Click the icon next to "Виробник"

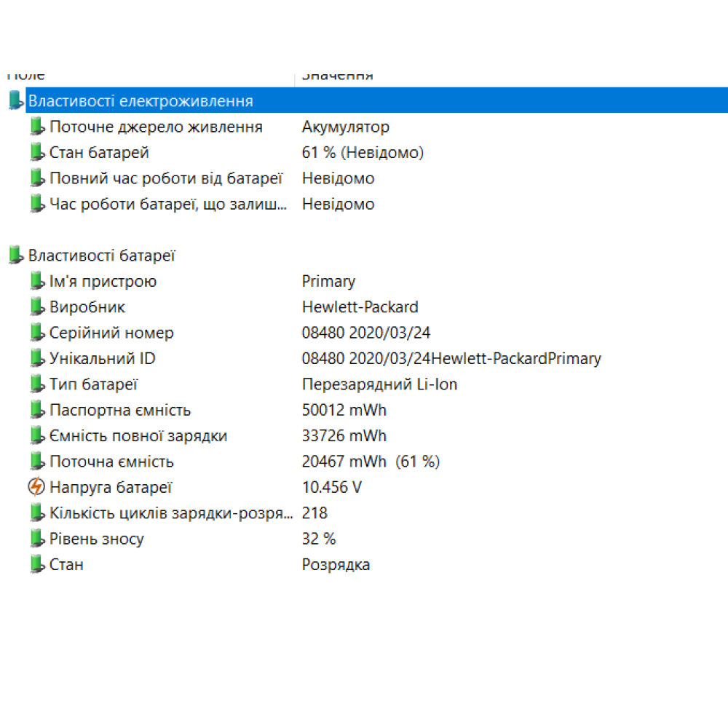coord(37,307)
